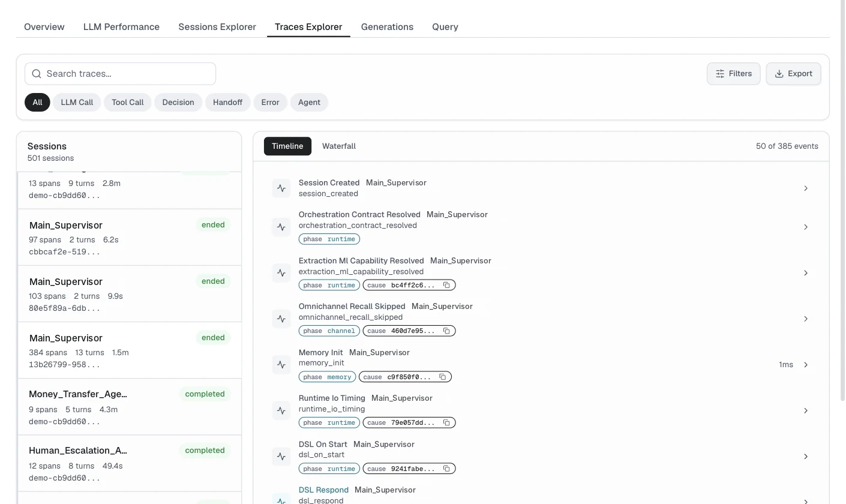Copy the cause ID 9241fabe value
The width and height of the screenshot is (846, 504).
click(446, 469)
